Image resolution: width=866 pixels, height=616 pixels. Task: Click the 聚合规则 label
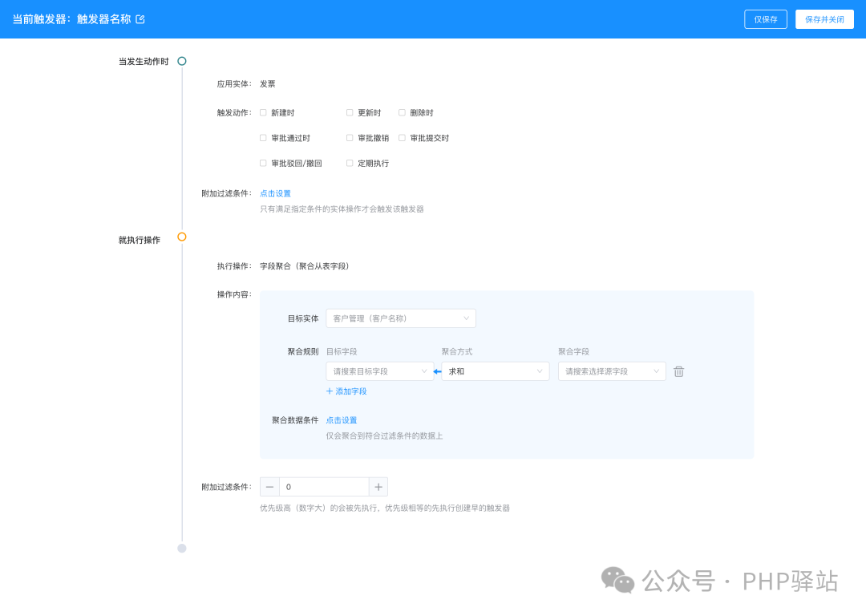point(303,352)
